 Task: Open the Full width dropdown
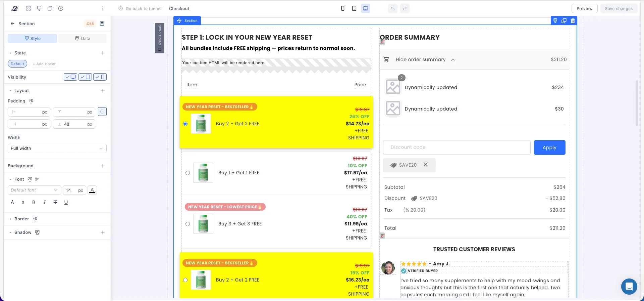tap(57, 148)
